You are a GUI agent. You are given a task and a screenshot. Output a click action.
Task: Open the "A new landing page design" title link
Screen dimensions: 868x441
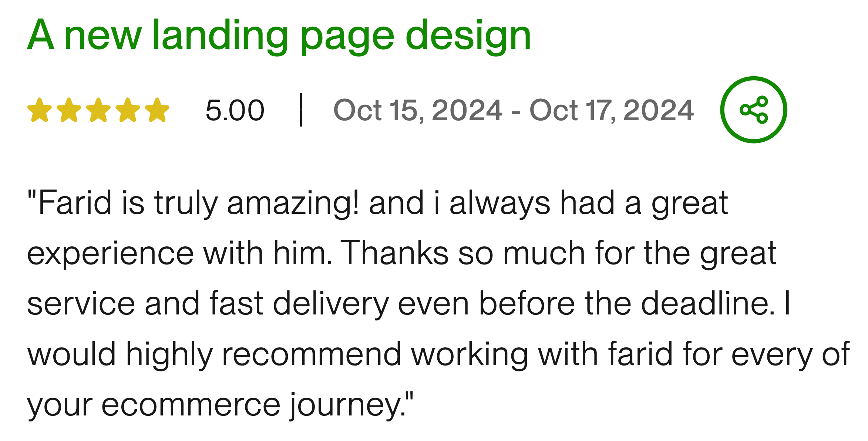click(279, 36)
